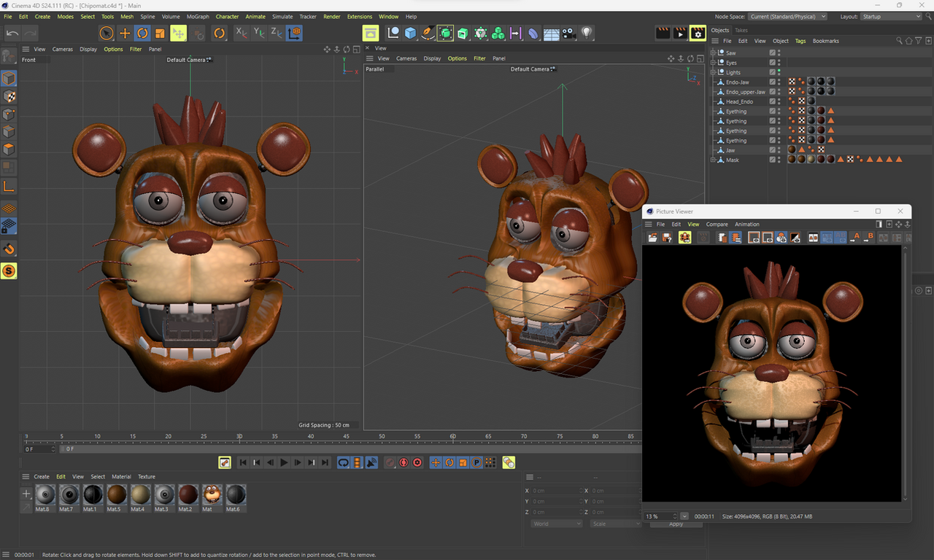Image resolution: width=934 pixels, height=560 pixels.
Task: Open the MoGraph menu
Action: pyautogui.click(x=197, y=16)
